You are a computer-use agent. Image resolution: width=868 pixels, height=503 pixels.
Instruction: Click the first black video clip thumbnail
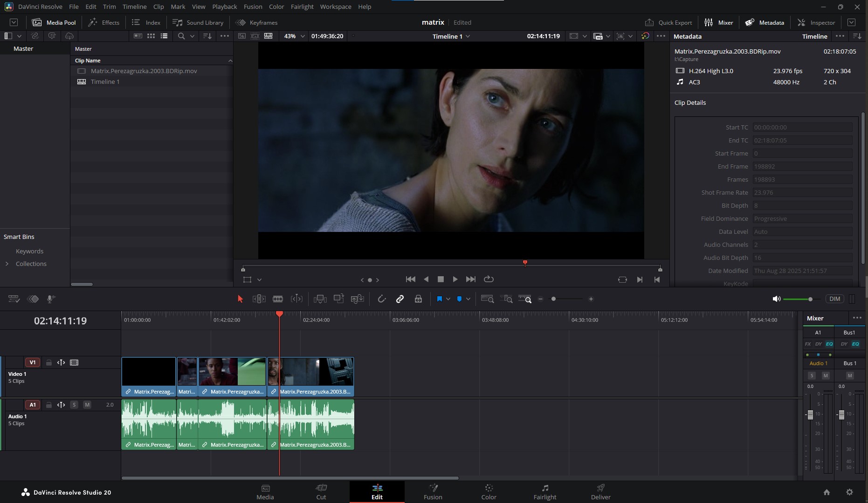click(x=149, y=372)
